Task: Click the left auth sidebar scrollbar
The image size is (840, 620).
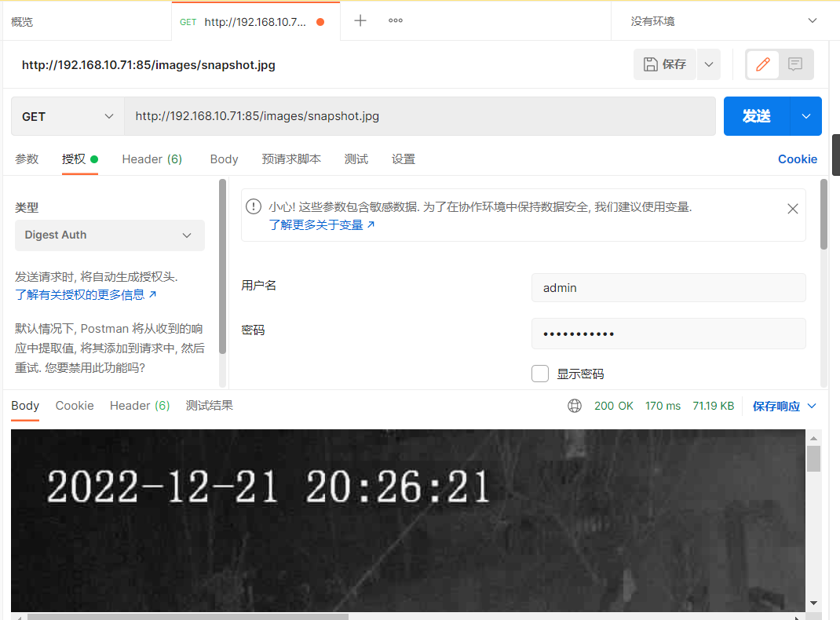Action: (222, 266)
